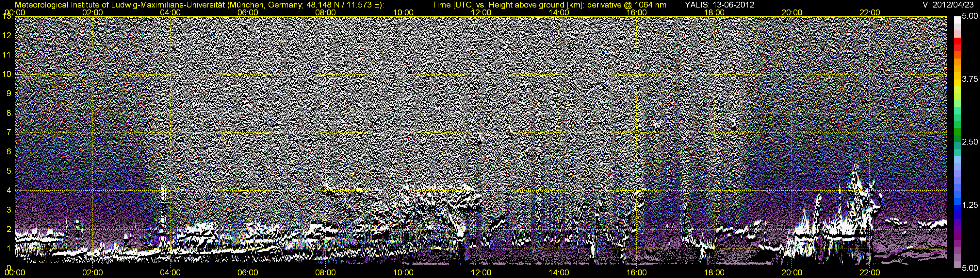Screen dimensions: 980x278
Task: Click the 14:00 label on the upper time axis
Action: [x=559, y=12]
